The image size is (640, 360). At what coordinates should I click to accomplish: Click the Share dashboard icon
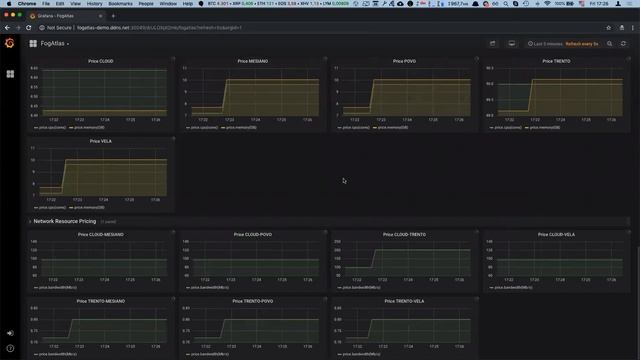[x=493, y=44]
